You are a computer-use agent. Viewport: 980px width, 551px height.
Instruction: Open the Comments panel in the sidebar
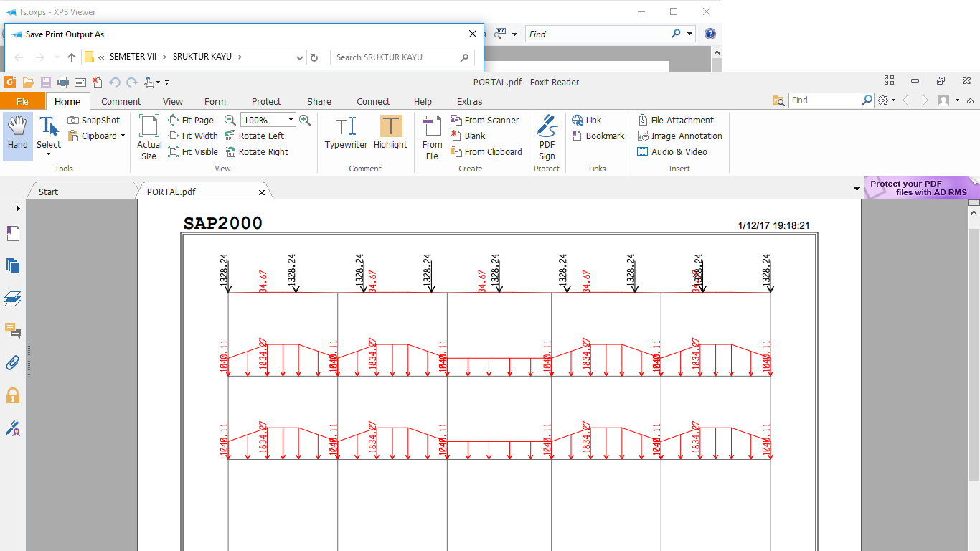tap(12, 331)
